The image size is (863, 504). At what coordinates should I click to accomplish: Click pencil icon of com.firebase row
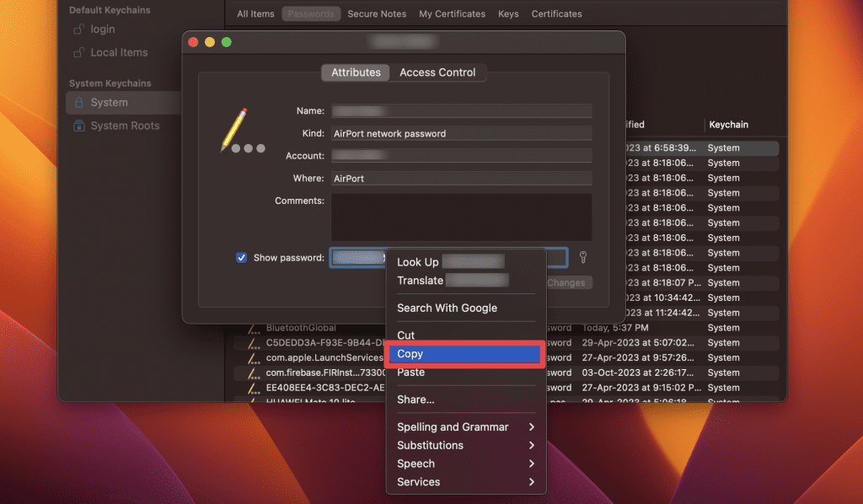[253, 373]
